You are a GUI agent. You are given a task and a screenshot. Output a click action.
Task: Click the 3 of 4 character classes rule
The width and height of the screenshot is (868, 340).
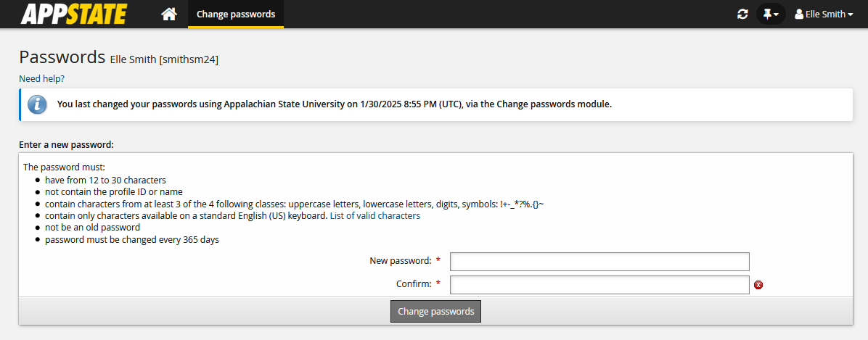295,204
